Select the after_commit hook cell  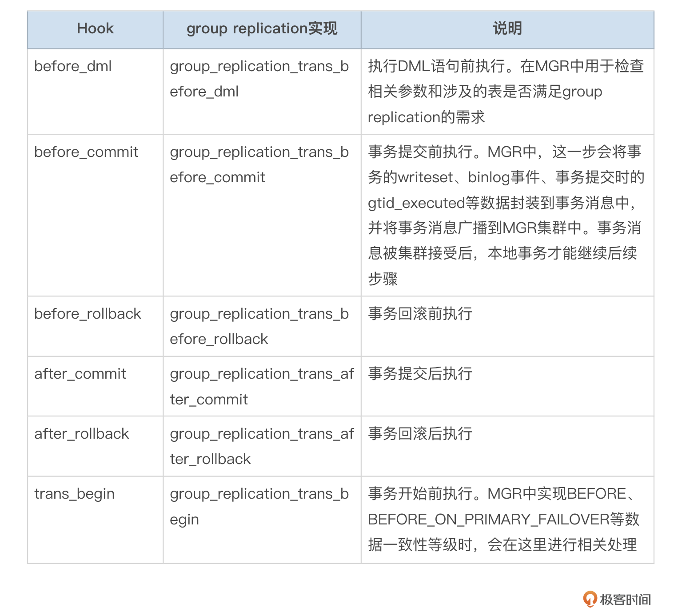[x=80, y=374]
